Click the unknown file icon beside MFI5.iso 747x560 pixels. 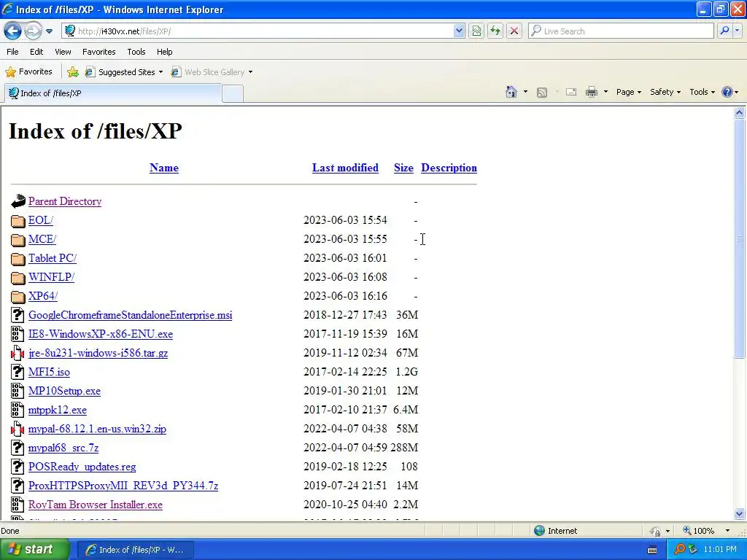coord(18,372)
